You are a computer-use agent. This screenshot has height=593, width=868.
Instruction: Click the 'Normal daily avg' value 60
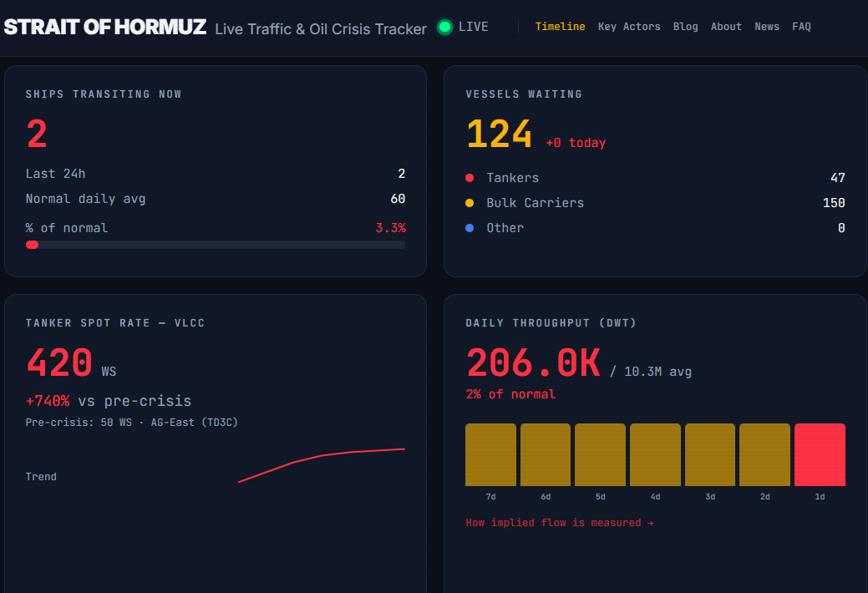pos(398,198)
